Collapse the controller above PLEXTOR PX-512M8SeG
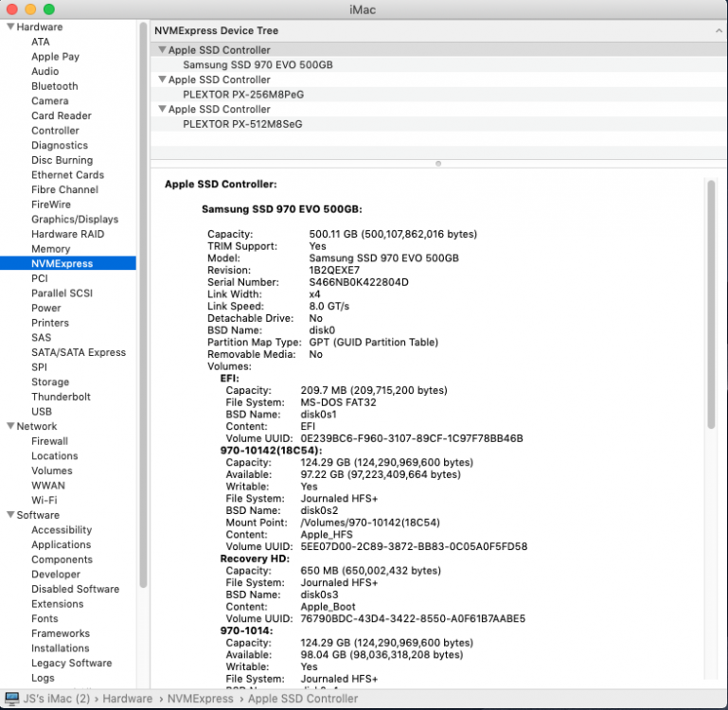The height and width of the screenshot is (710, 728). point(162,109)
